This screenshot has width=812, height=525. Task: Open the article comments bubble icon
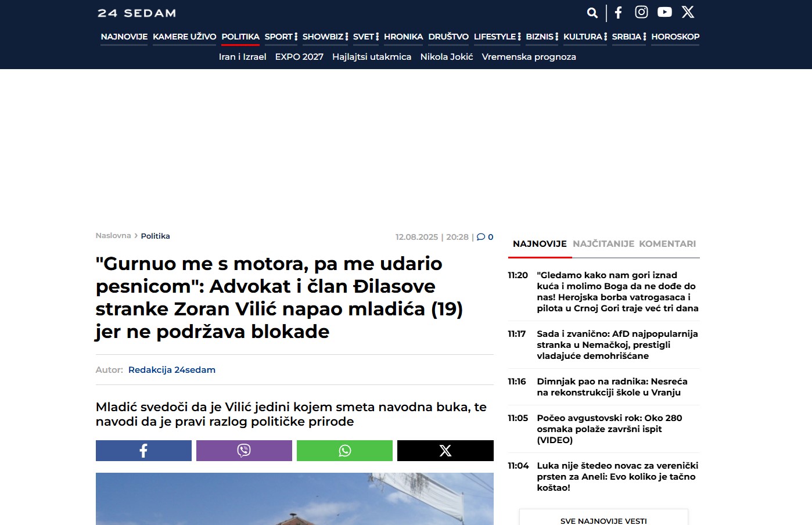click(x=481, y=237)
